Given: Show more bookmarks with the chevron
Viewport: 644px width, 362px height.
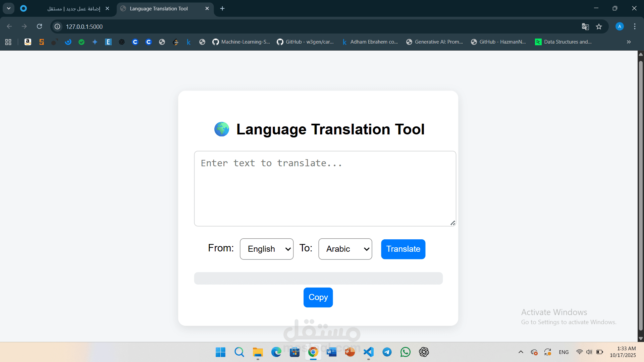Looking at the screenshot, I should [x=629, y=42].
